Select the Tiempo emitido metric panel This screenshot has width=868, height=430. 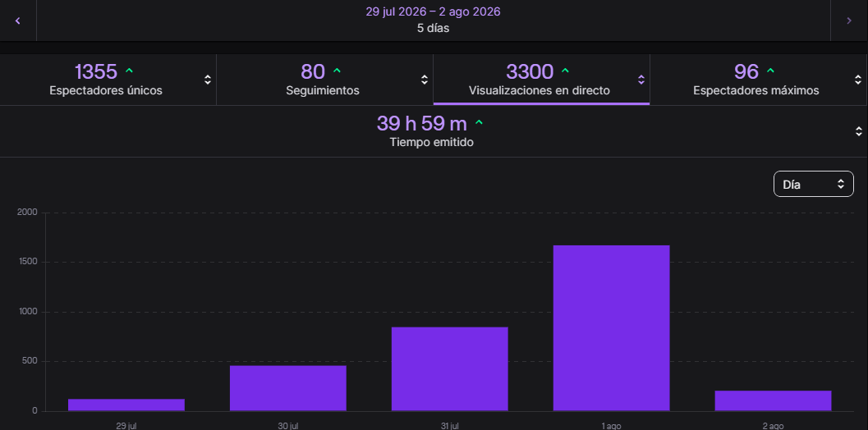coord(434,132)
